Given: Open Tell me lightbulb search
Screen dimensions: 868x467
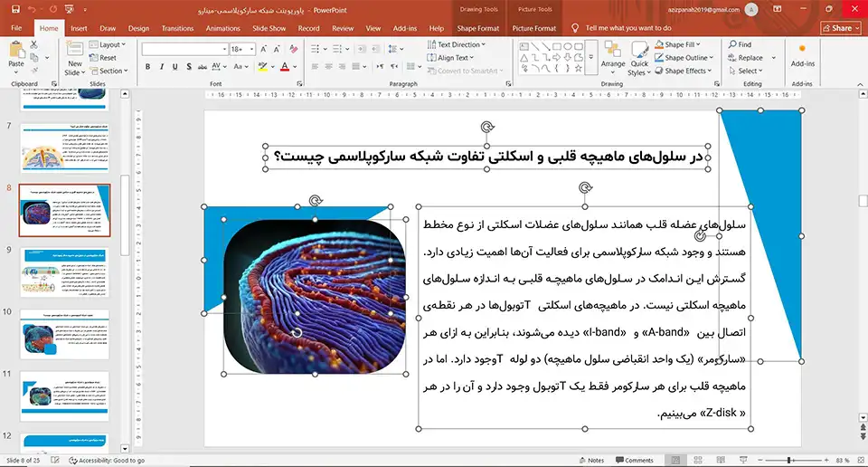Looking at the screenshot, I should coord(575,28).
